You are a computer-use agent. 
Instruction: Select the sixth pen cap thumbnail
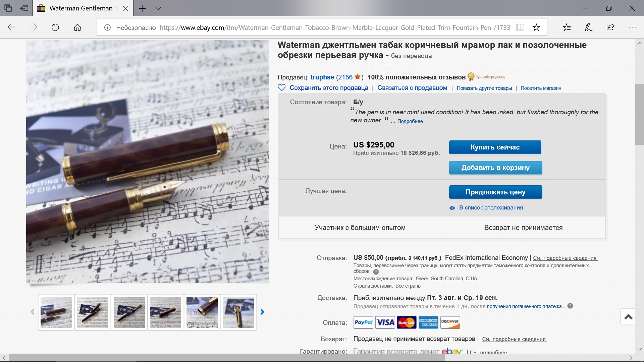pyautogui.click(x=238, y=312)
